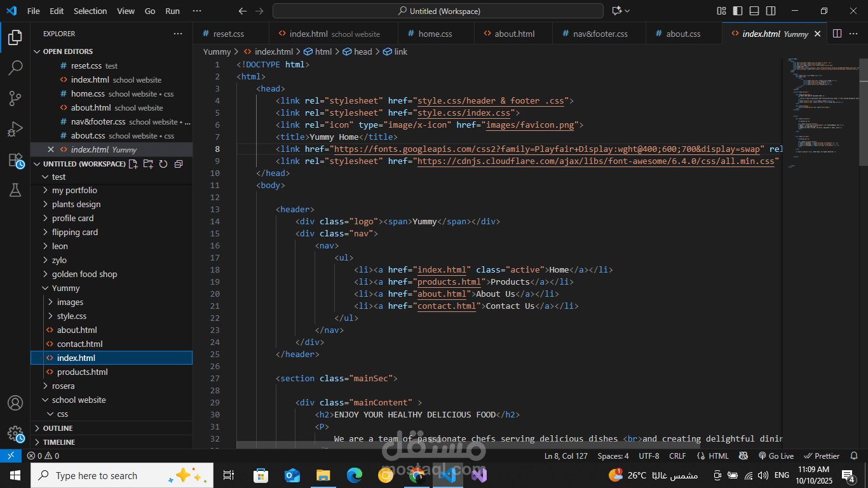This screenshot has height=488, width=868.
Task: Open the Explorer Views and More Actions ellipsis
Action: 178,34
